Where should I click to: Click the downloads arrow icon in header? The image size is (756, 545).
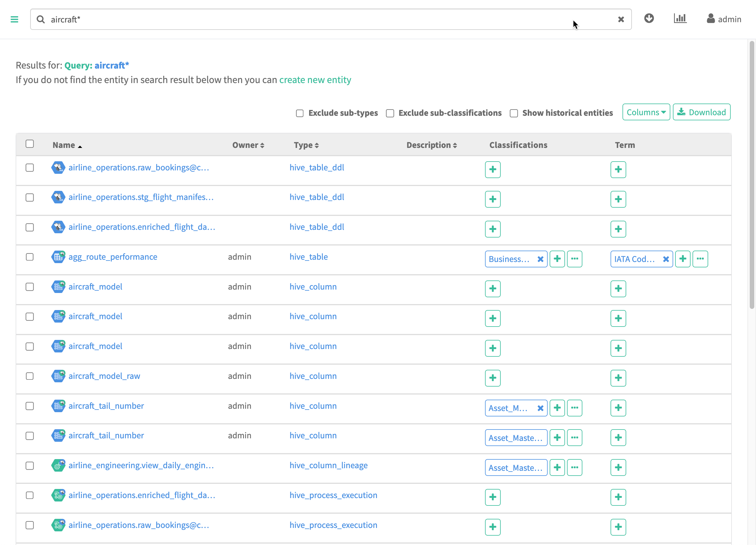(649, 18)
